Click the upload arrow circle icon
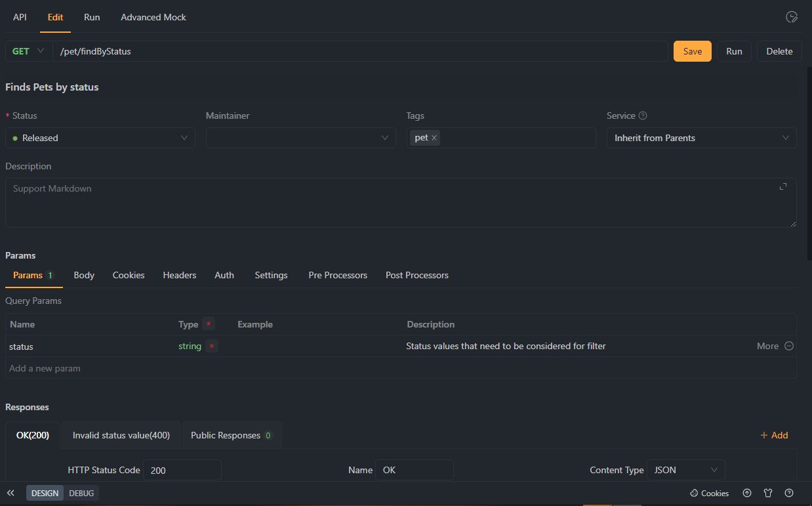Viewport: 812px width, 506px height. click(747, 493)
